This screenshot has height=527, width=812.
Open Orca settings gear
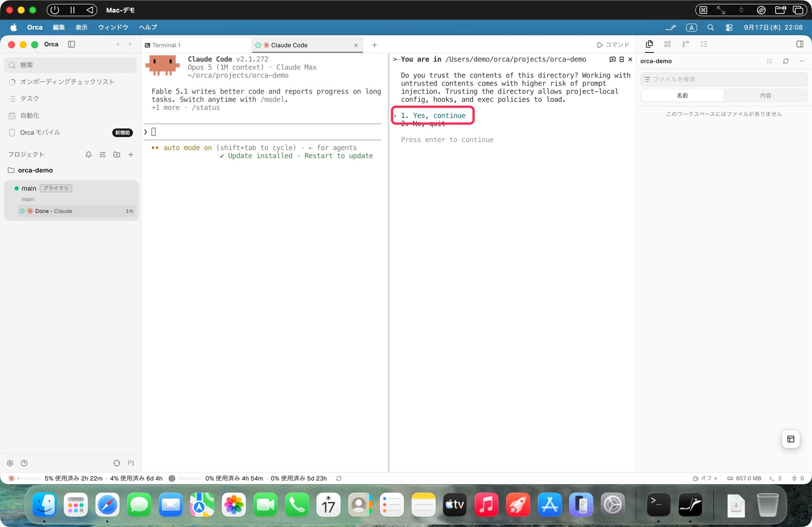point(10,463)
